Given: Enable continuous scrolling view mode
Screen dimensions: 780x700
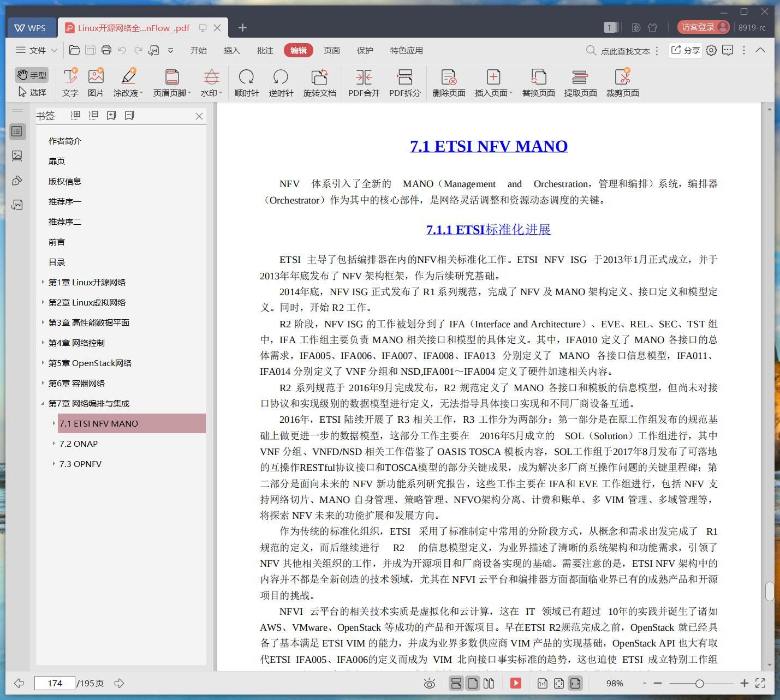Looking at the screenshot, I should 456,683.
